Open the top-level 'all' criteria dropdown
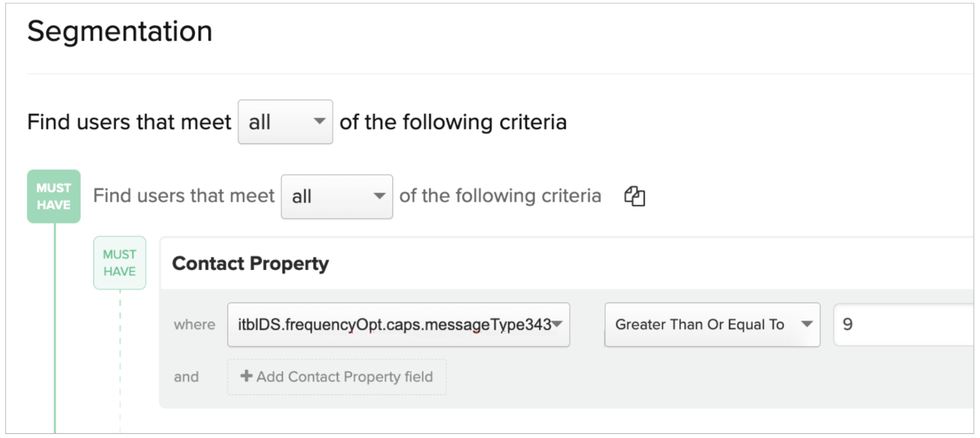The height and width of the screenshot is (438, 980). pos(285,122)
